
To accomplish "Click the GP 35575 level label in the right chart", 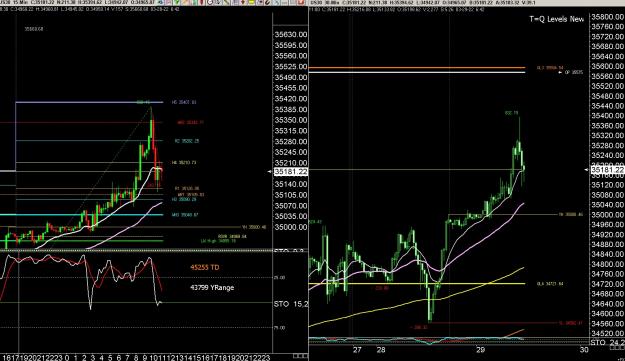I will point(574,73).
